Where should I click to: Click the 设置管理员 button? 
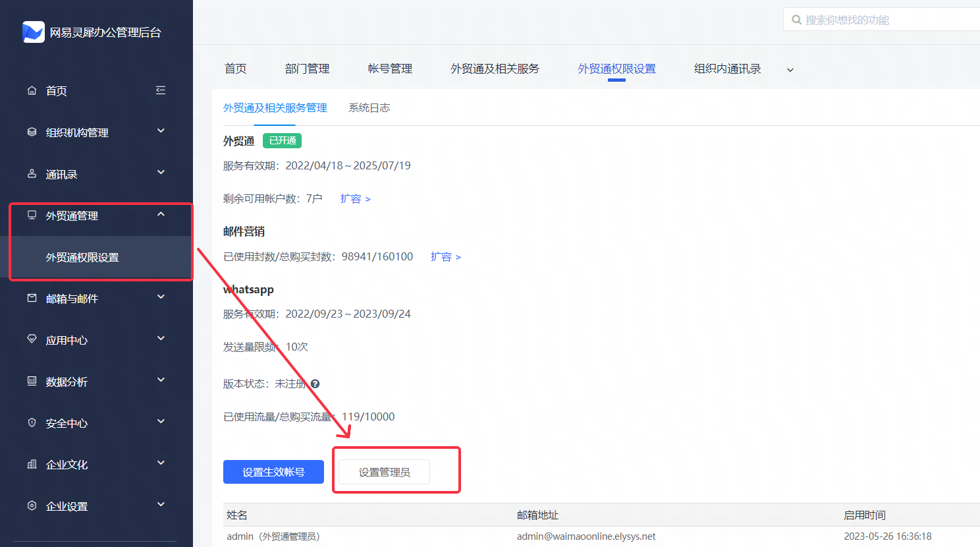384,472
